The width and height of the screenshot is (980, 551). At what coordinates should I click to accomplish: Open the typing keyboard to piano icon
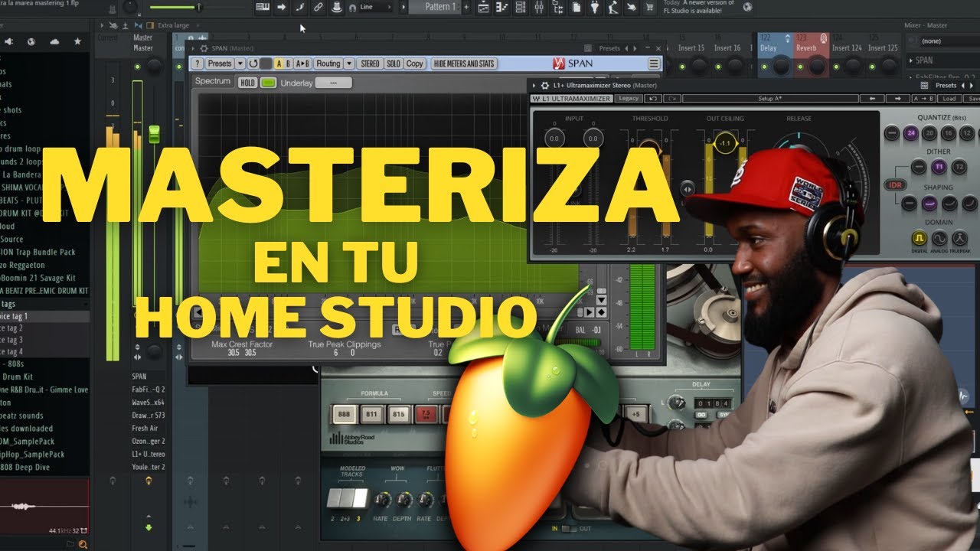263,7
